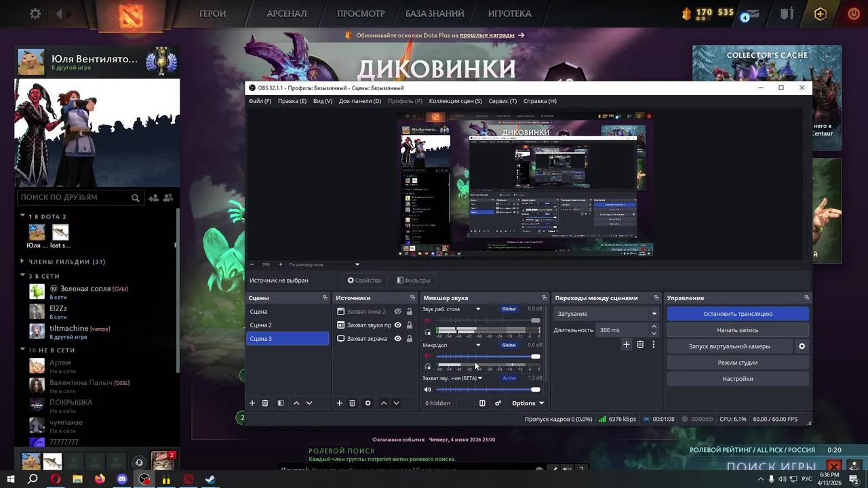The width and height of the screenshot is (868, 488).
Task: Add a scene transition with plus
Action: [x=627, y=344]
